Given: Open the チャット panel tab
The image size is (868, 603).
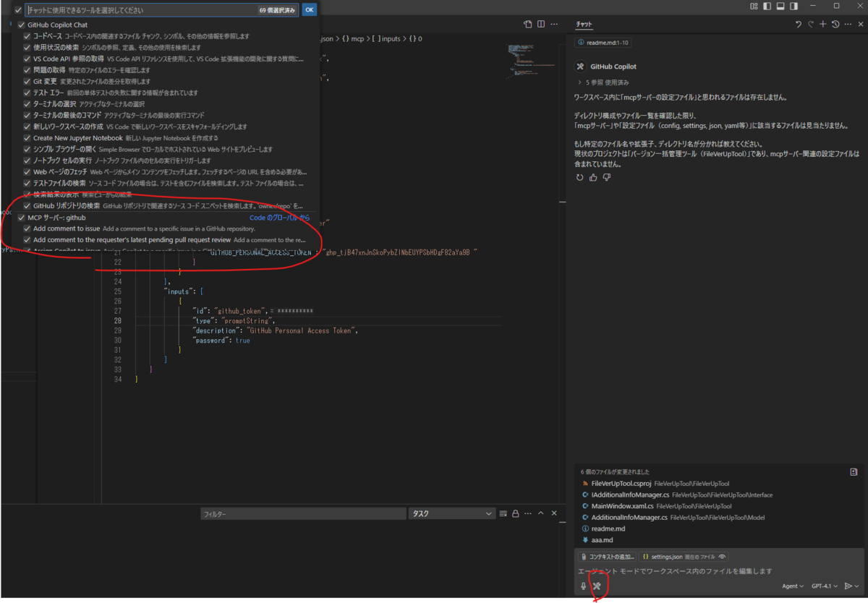Looking at the screenshot, I should (584, 25).
